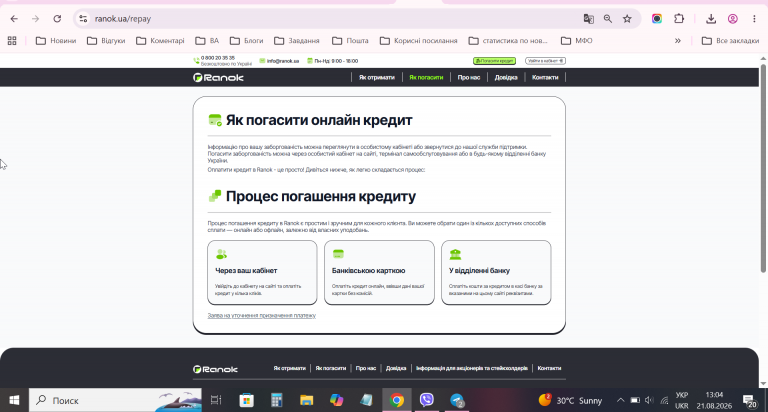Screen dimensions: 768x412
Task: Open File Explorer from taskbar
Action: [307, 400]
